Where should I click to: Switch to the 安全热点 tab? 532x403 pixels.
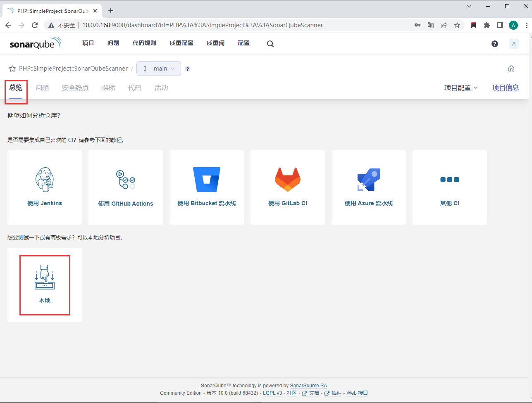coord(75,88)
